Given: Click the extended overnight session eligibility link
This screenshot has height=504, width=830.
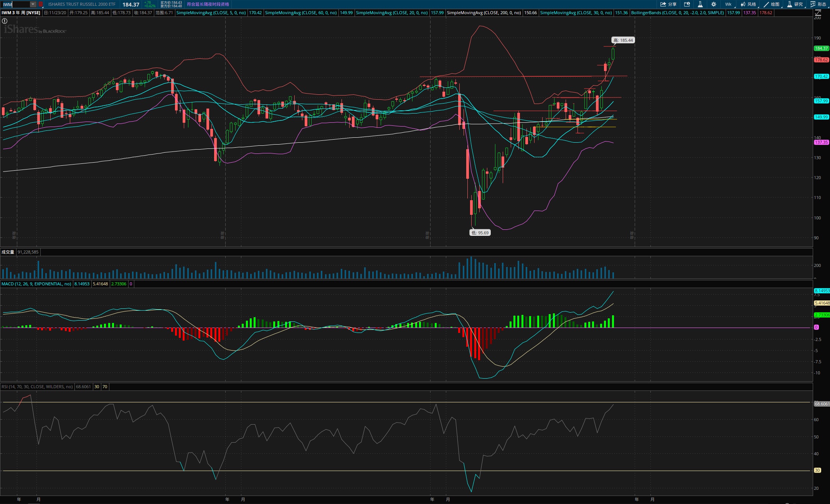Looking at the screenshot, I should pyautogui.click(x=208, y=4).
